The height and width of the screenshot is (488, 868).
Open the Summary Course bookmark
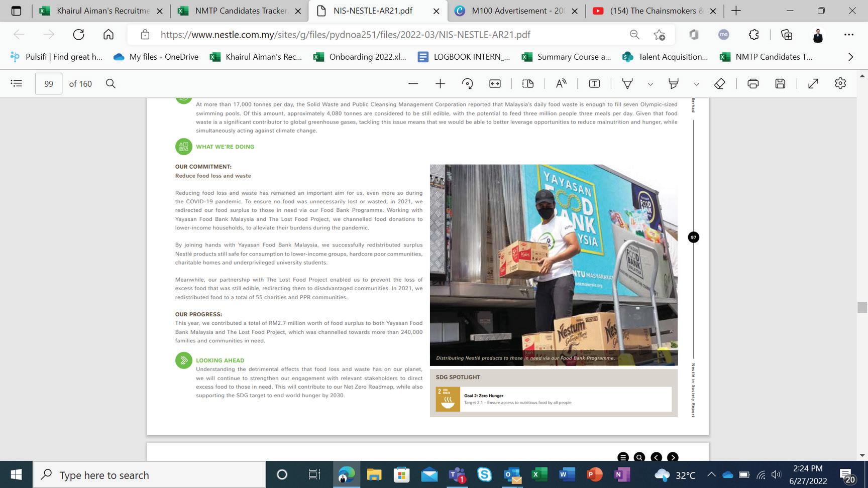tap(567, 57)
